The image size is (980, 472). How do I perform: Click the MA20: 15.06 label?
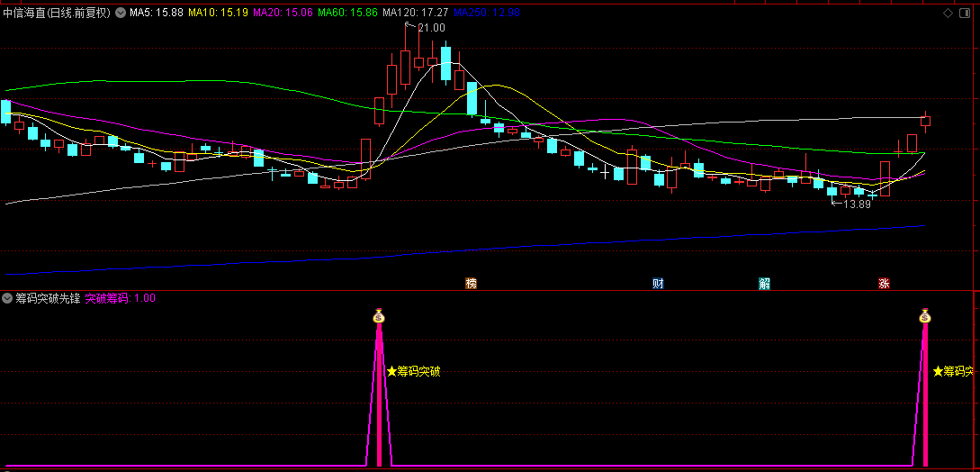click(x=283, y=12)
